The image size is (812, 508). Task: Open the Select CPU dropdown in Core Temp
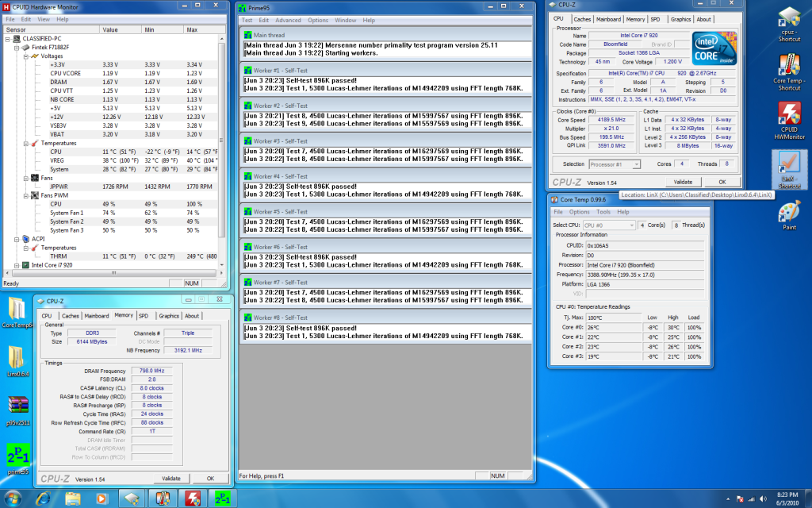pyautogui.click(x=610, y=225)
